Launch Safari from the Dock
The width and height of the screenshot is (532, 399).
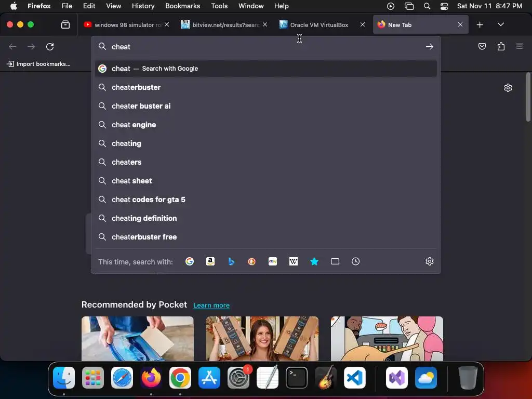pyautogui.click(x=122, y=378)
